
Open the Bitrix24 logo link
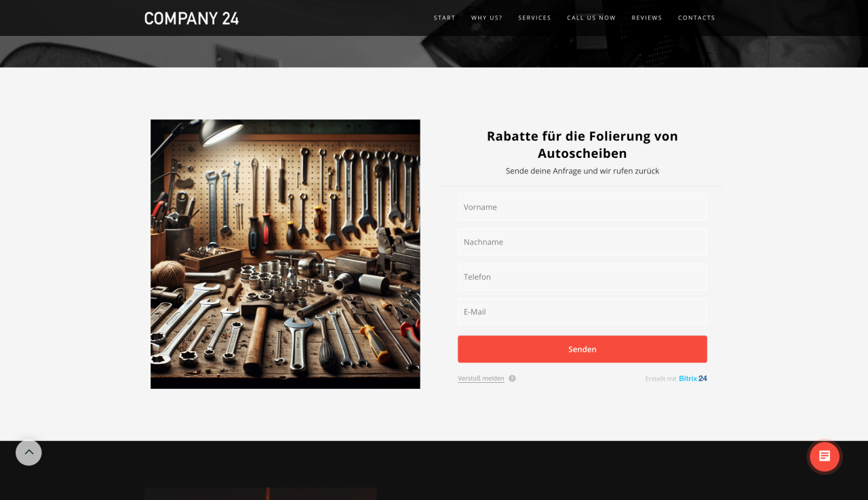click(693, 379)
